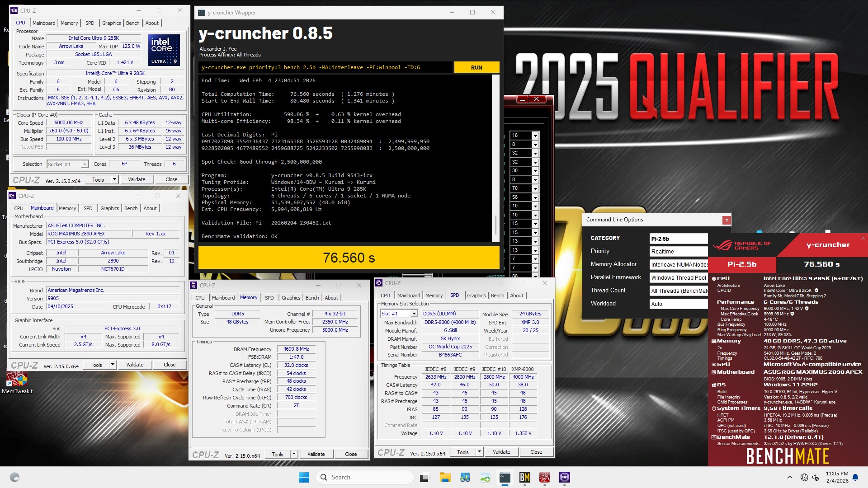868x488 pixels.
Task: Switch to Bench tab in CPU window
Action: [x=132, y=23]
